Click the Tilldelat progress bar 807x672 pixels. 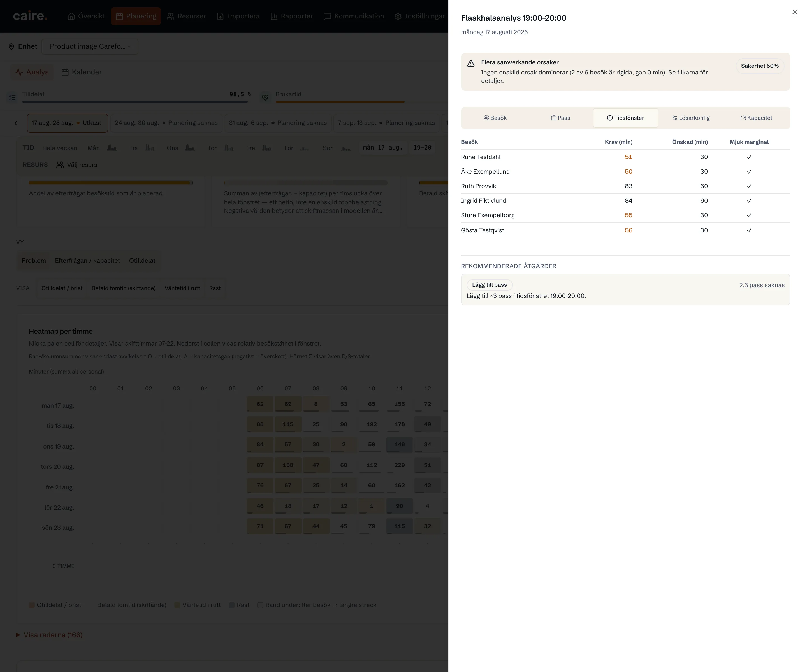(x=135, y=102)
